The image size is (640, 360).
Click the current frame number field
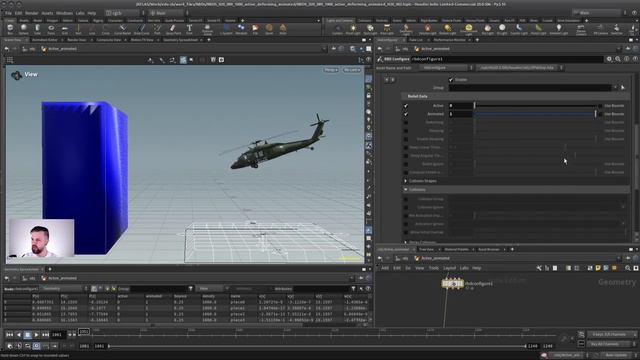[x=57, y=335]
